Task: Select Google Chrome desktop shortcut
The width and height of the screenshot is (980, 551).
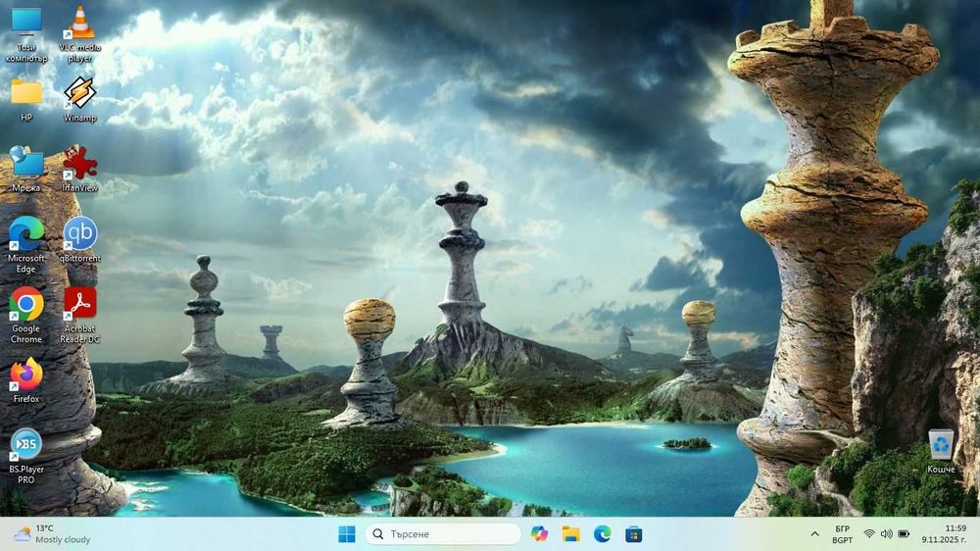Action: [x=26, y=316]
